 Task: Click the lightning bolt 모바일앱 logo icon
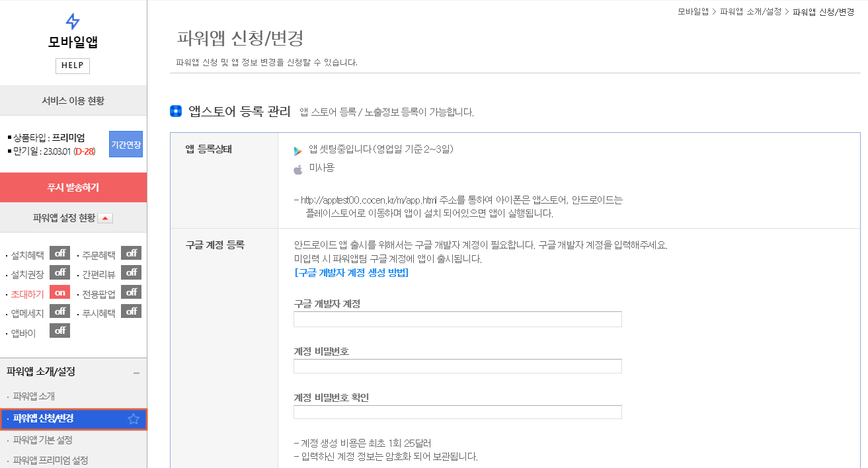point(72,20)
